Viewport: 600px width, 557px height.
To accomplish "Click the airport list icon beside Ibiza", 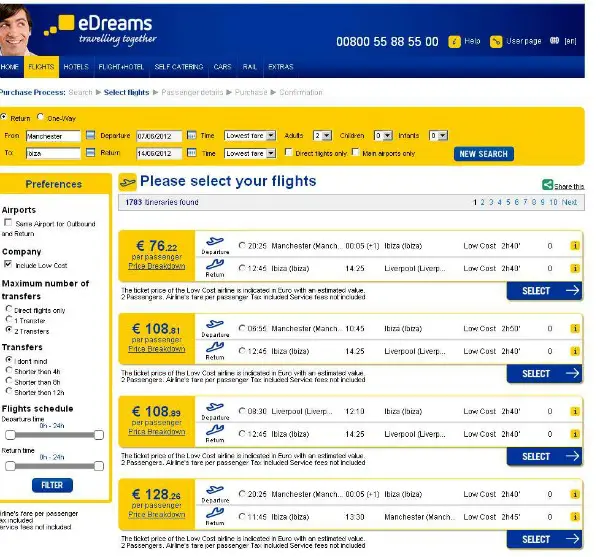I will point(90,153).
